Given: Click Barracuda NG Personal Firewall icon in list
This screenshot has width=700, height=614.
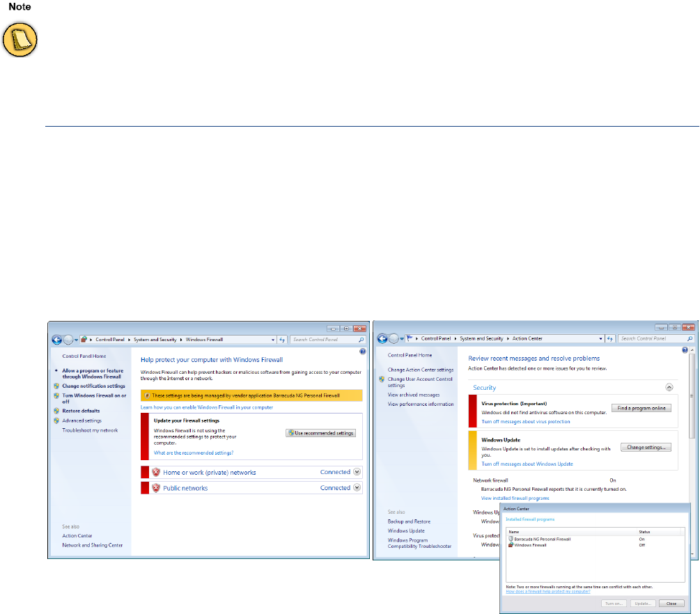Looking at the screenshot, I should [x=511, y=539].
